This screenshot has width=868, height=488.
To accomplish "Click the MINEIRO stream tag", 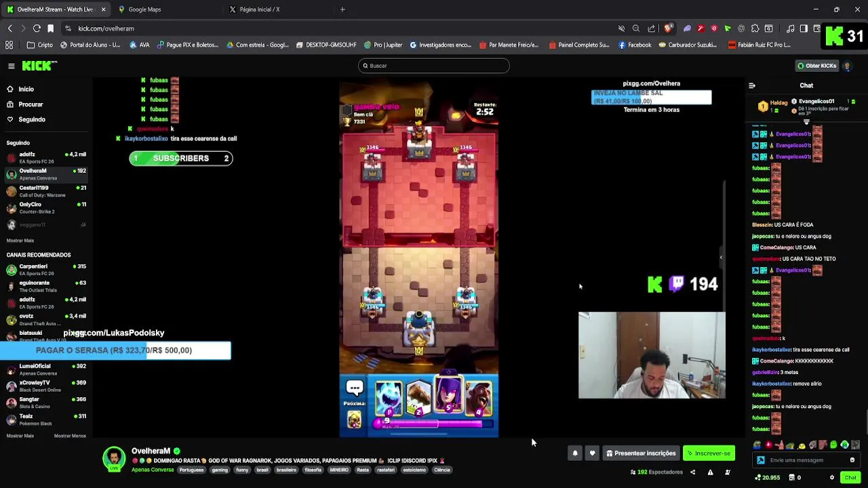I will pyautogui.click(x=339, y=470).
